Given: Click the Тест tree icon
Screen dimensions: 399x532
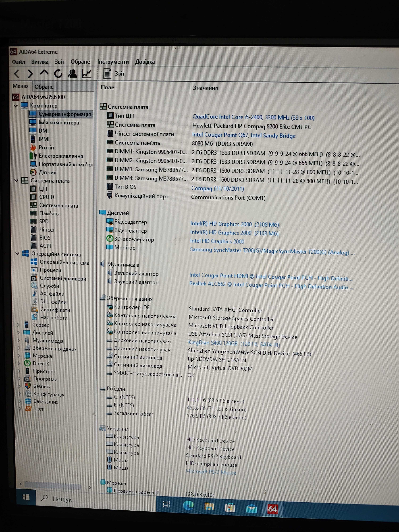Looking at the screenshot, I should [x=28, y=409].
